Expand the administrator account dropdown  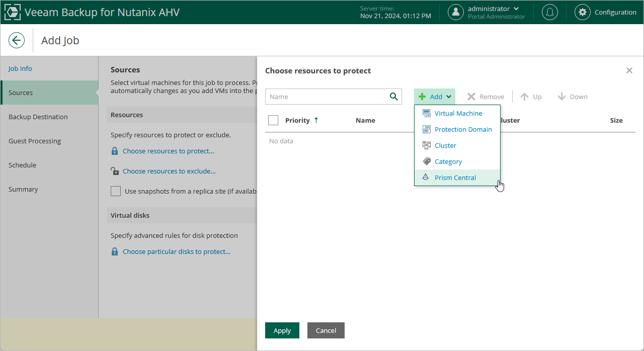click(x=516, y=9)
